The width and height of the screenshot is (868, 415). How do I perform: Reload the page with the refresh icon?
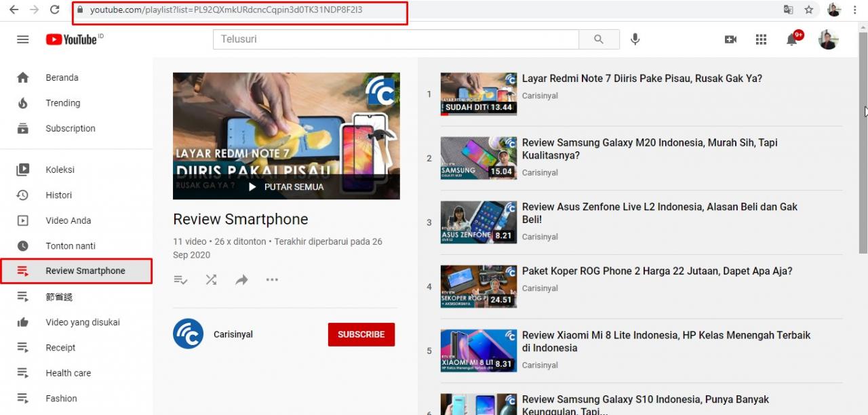[x=55, y=10]
